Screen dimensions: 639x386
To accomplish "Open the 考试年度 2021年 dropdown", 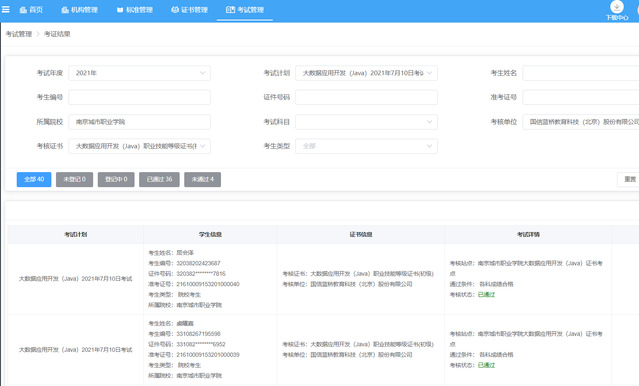I will [139, 73].
